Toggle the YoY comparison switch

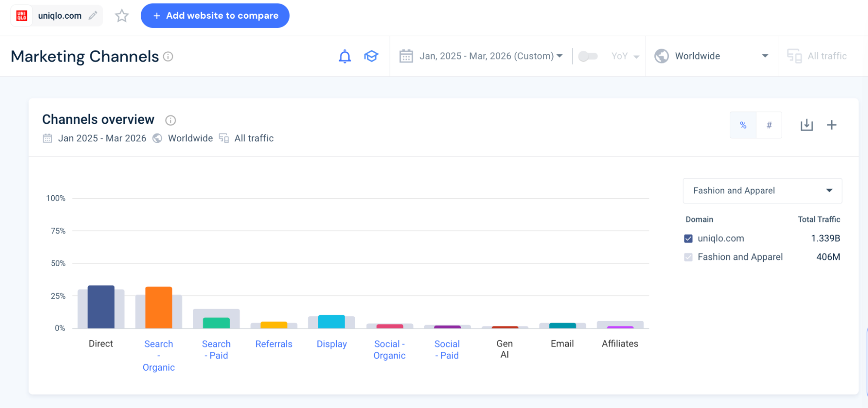click(588, 56)
